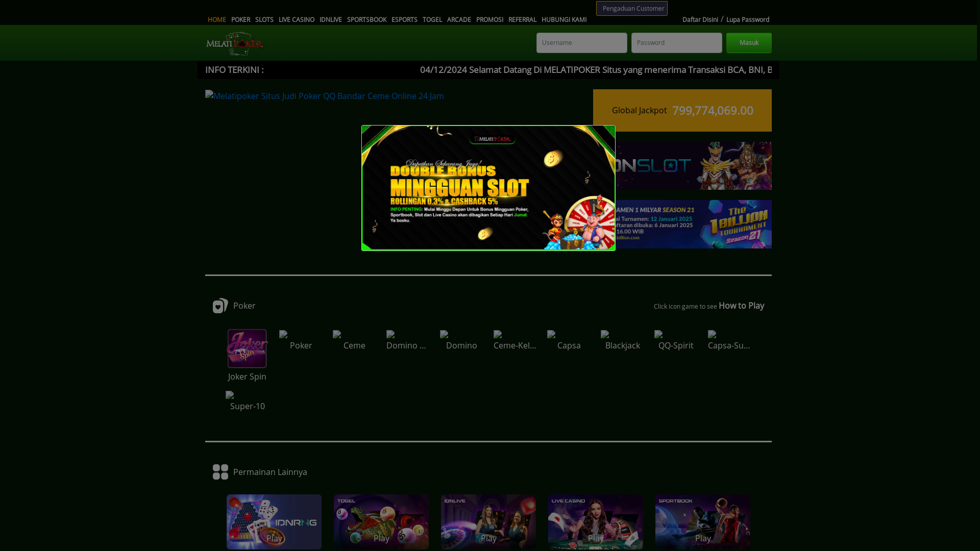Open the Ceme-Keliling game icon
This screenshot has height=551, width=980.
tap(515, 341)
